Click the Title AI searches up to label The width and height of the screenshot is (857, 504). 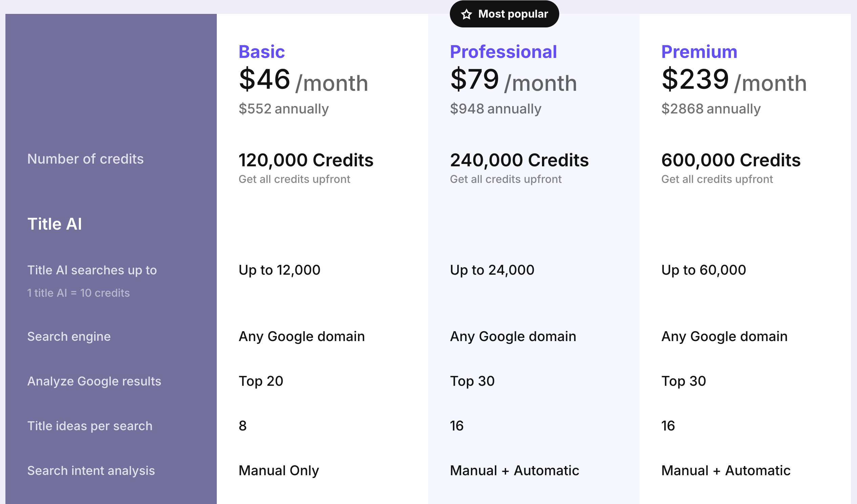pos(92,270)
